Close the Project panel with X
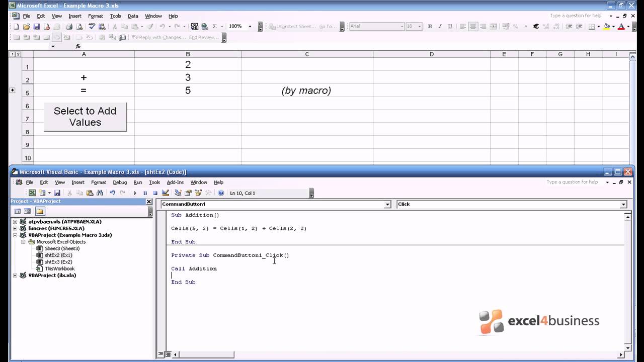Screen dimensions: 644x362 pyautogui.click(x=149, y=202)
